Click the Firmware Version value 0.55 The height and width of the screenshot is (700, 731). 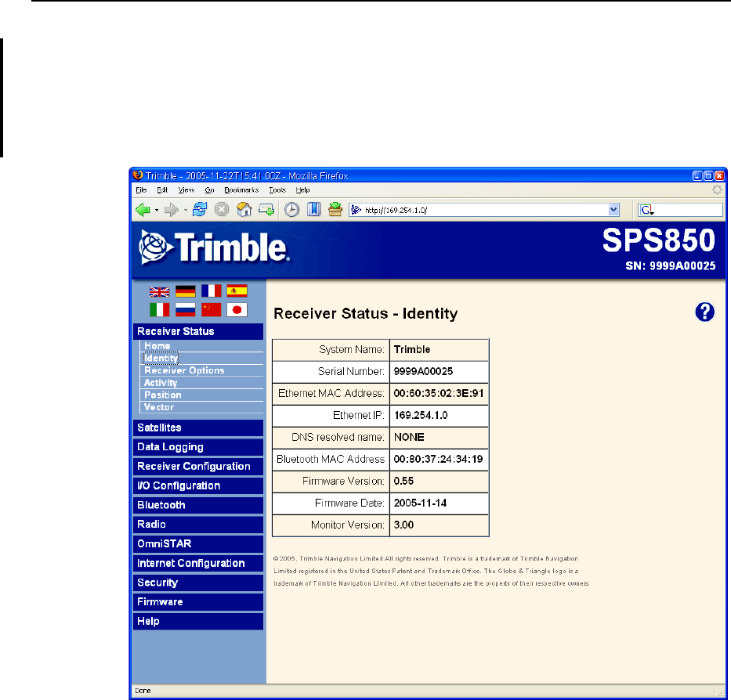403,481
